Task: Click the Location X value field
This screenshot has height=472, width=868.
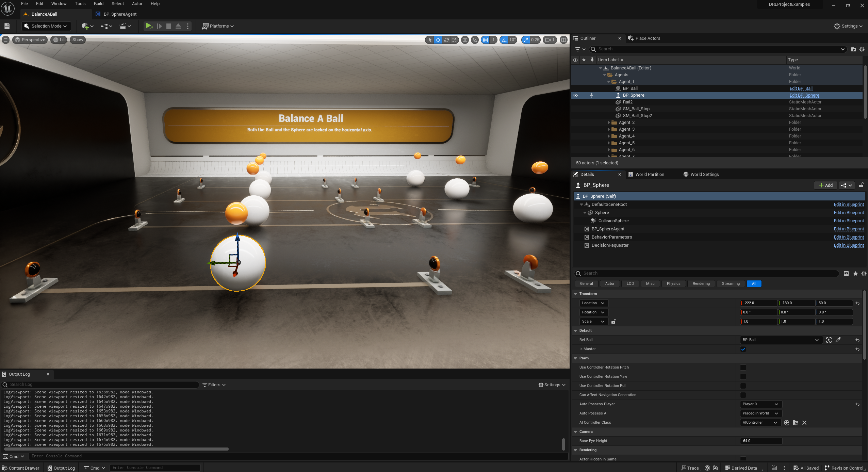Action: pos(759,303)
